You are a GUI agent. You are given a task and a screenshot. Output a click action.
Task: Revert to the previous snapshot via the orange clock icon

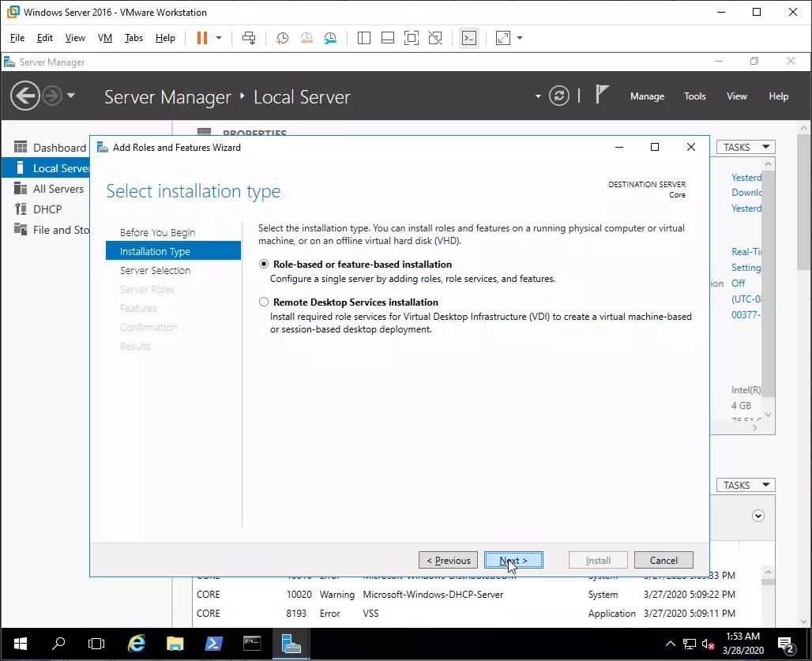point(306,38)
